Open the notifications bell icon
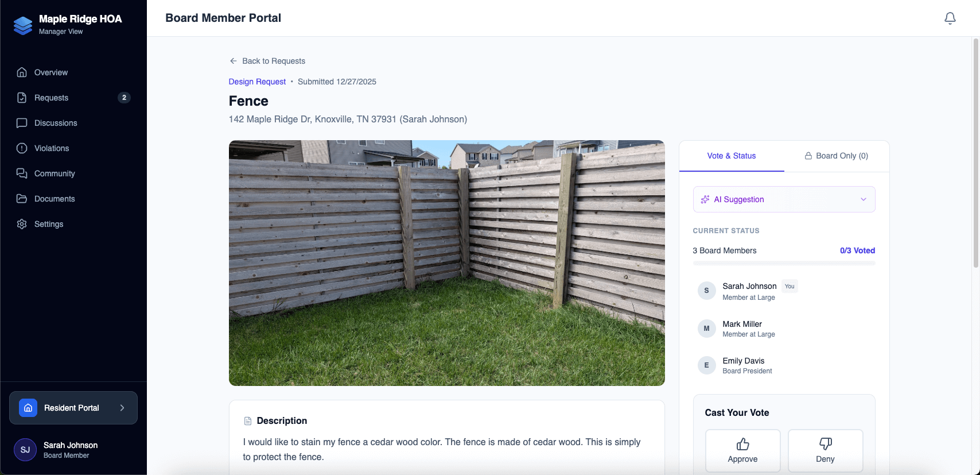Image resolution: width=980 pixels, height=475 pixels. coord(950,18)
